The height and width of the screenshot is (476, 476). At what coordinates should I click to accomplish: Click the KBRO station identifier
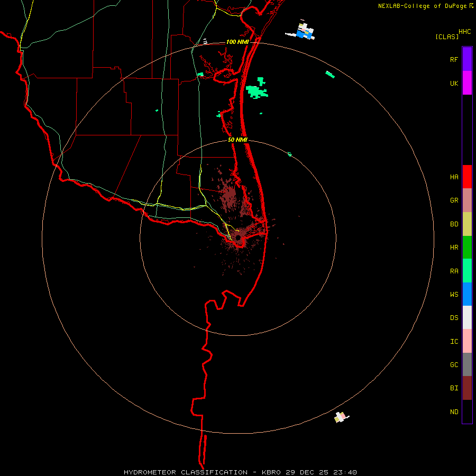click(x=271, y=472)
